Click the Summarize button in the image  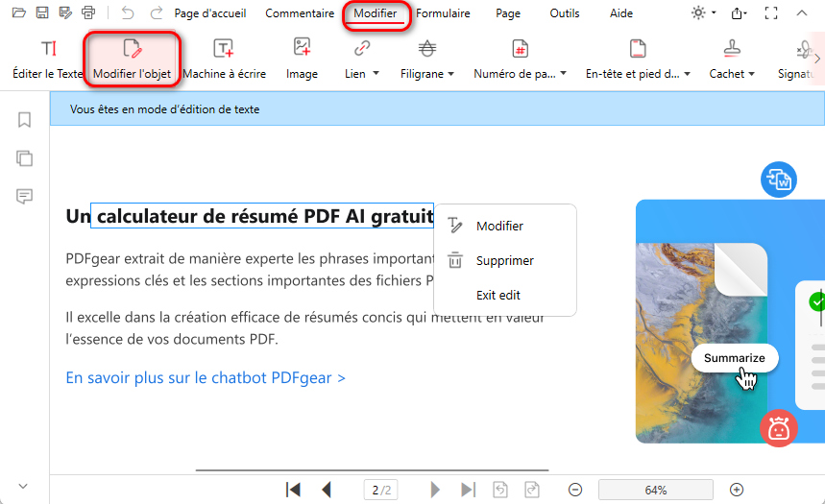click(735, 358)
